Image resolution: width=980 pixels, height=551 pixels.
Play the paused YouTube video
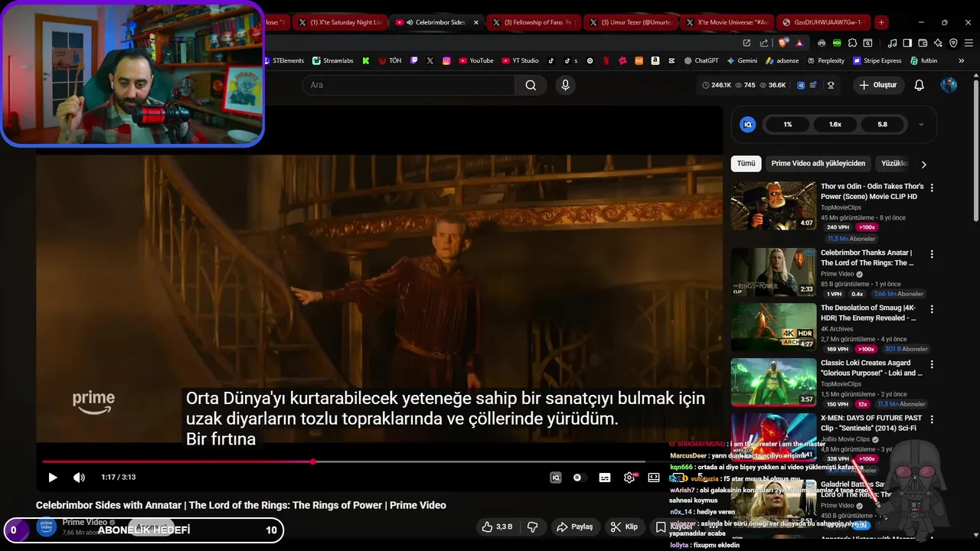[x=53, y=478]
